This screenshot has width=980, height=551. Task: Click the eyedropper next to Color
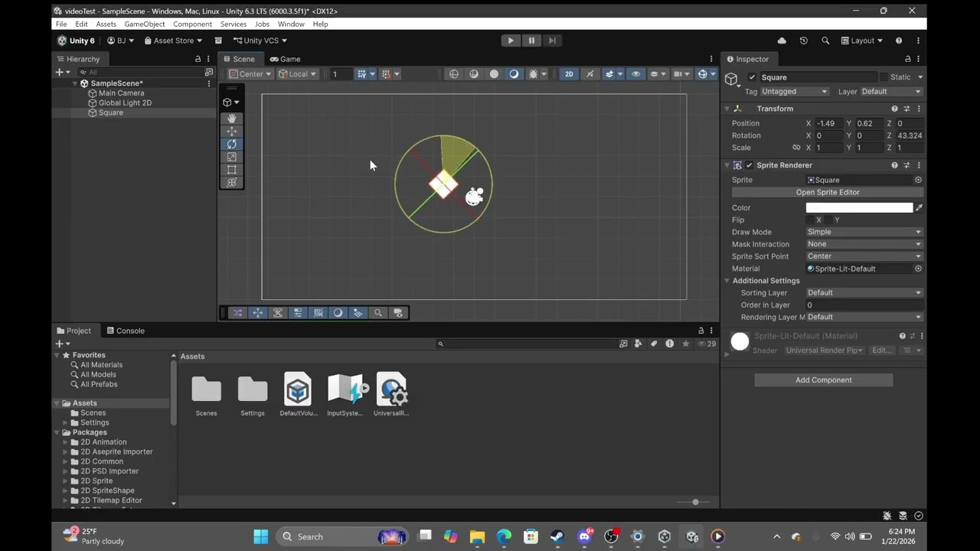click(x=919, y=207)
